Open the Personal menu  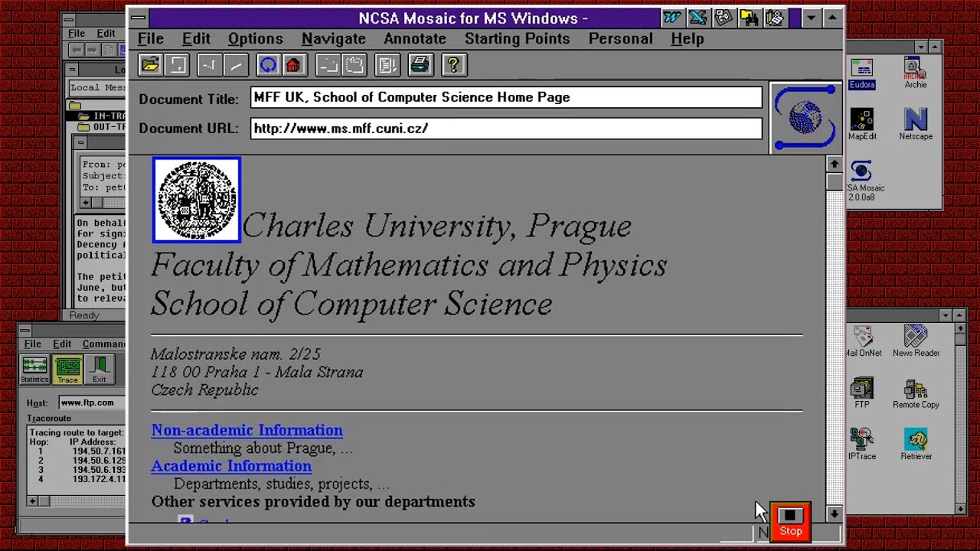click(621, 38)
